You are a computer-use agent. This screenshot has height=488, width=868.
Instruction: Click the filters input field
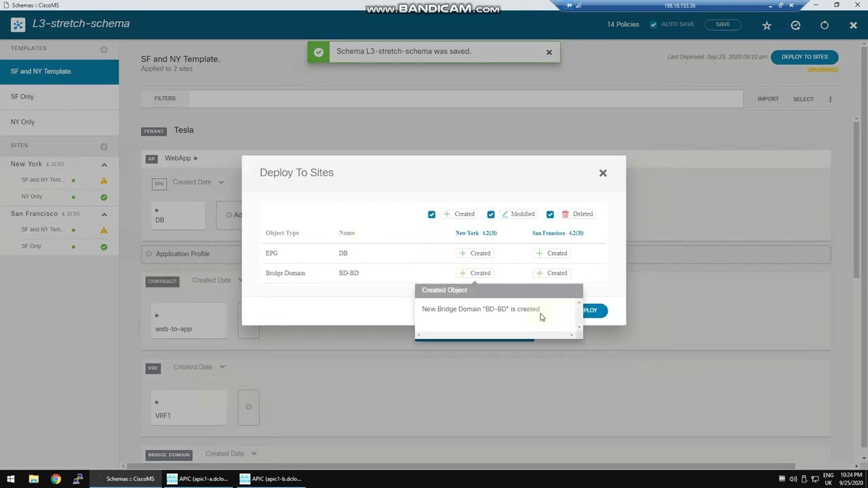pos(465,98)
